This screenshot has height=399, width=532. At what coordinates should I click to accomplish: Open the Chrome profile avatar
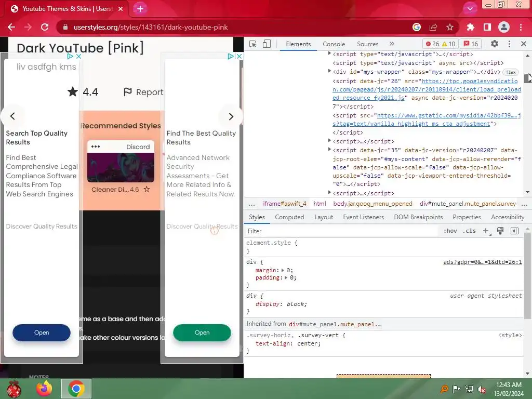[504, 27]
